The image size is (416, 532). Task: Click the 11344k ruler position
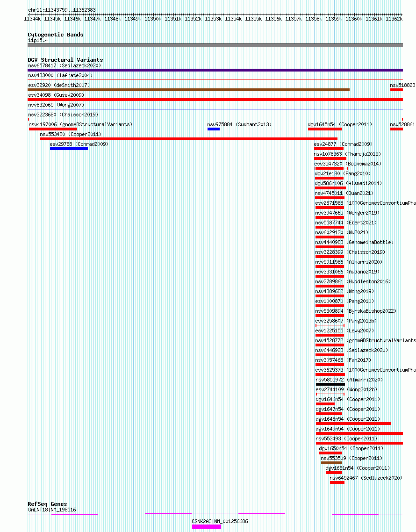pyautogui.click(x=32, y=19)
